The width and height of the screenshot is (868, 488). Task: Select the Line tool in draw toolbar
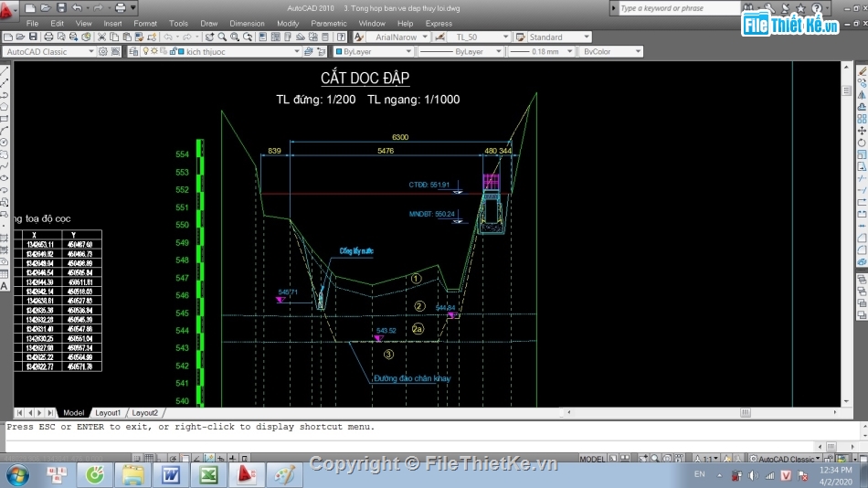5,71
